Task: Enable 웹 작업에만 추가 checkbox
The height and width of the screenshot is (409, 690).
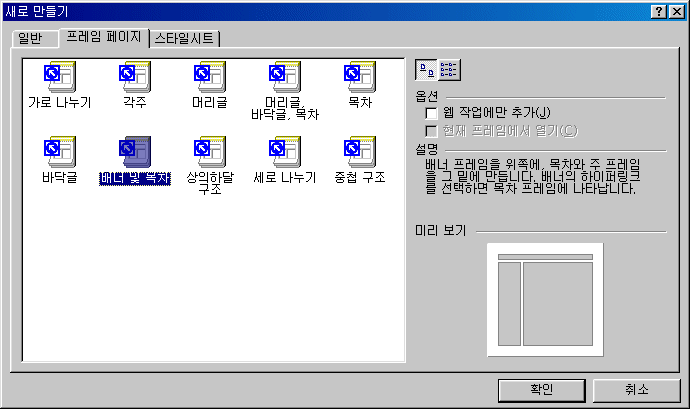Action: pos(431,114)
